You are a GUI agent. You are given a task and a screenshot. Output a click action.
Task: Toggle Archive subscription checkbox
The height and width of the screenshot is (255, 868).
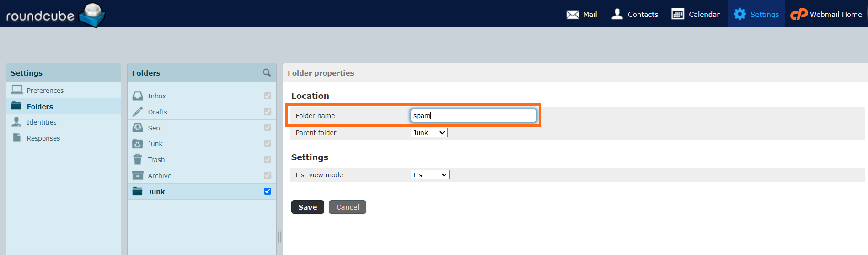(x=268, y=175)
